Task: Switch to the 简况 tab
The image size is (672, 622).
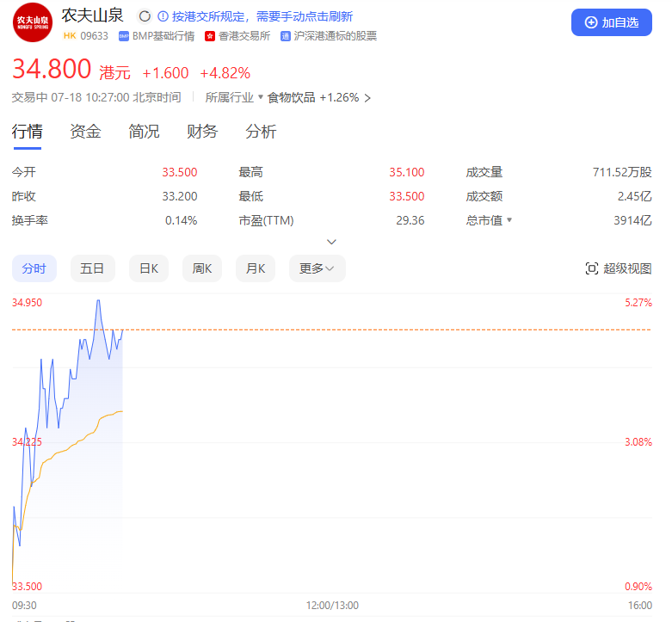Action: pos(144,132)
